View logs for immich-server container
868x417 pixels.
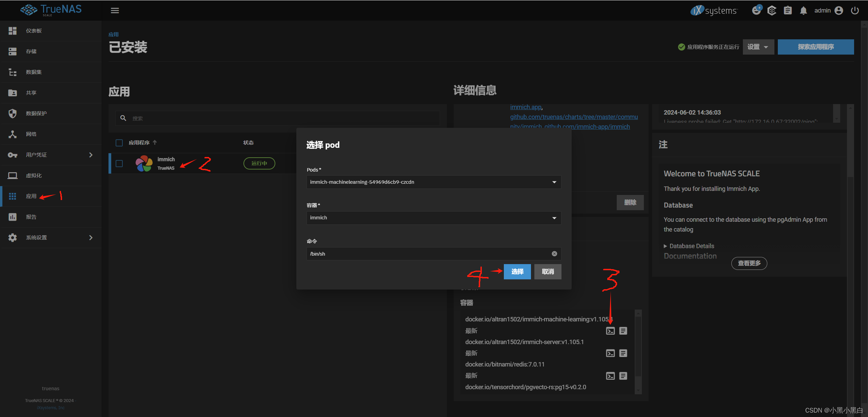[623, 353]
